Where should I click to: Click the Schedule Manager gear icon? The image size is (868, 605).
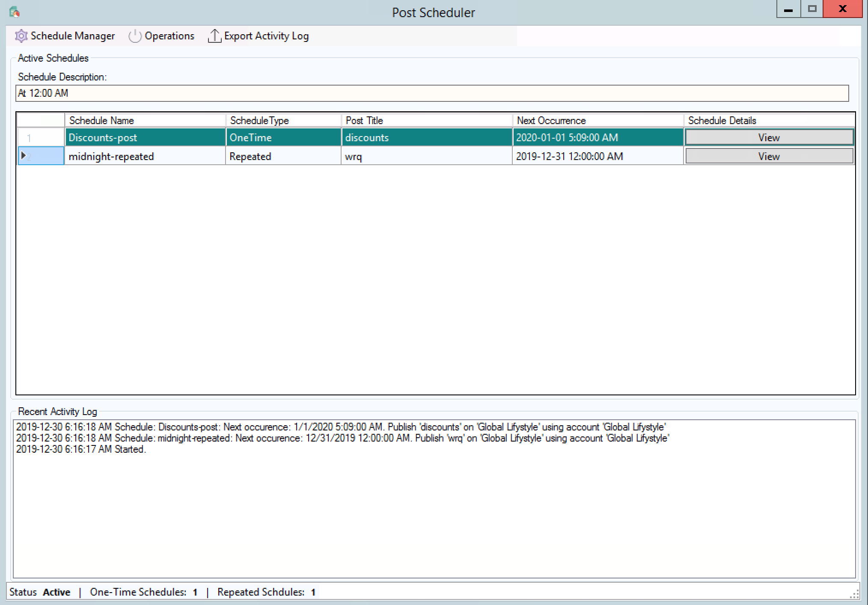21,36
